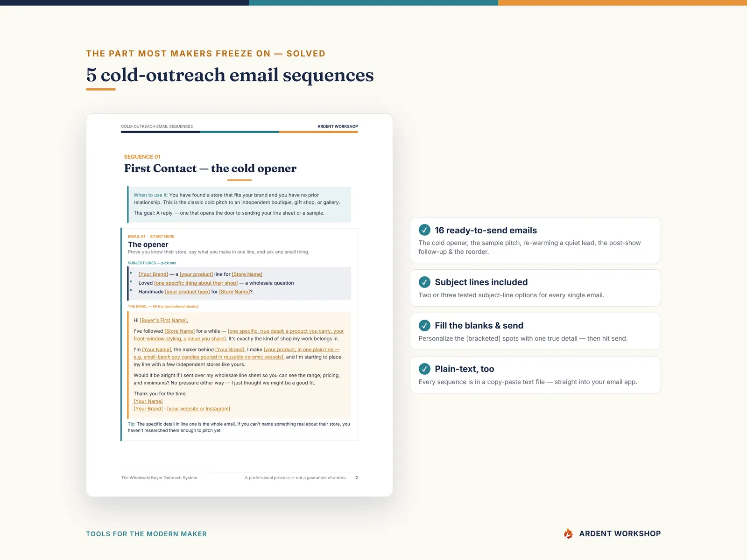Click the checkmark icon beside Plain-text, too
This screenshot has height=560, width=747.
click(x=424, y=369)
